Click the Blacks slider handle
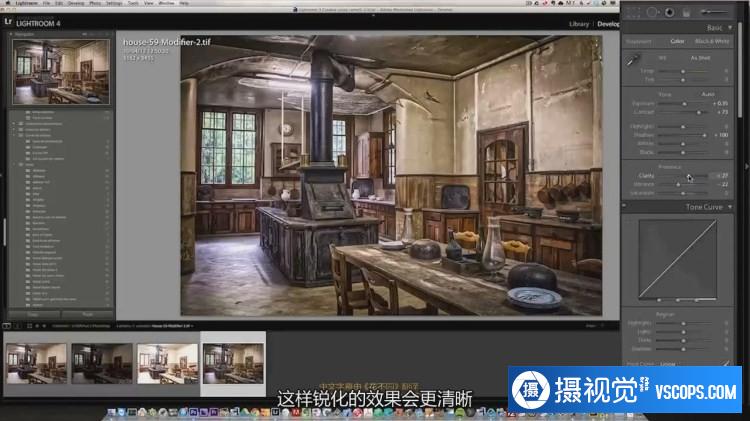Viewport: 750px width, 421px height. [683, 152]
